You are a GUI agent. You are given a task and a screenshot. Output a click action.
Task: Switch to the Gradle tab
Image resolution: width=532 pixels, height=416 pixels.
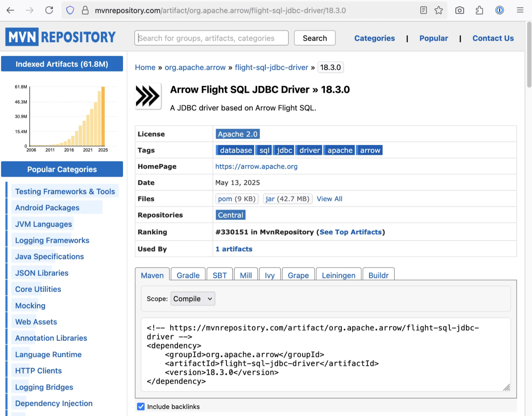pos(188,275)
